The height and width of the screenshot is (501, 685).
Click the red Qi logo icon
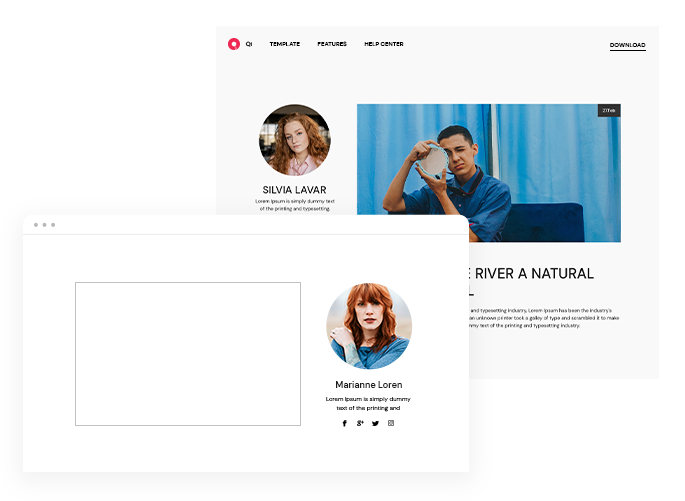[x=234, y=44]
